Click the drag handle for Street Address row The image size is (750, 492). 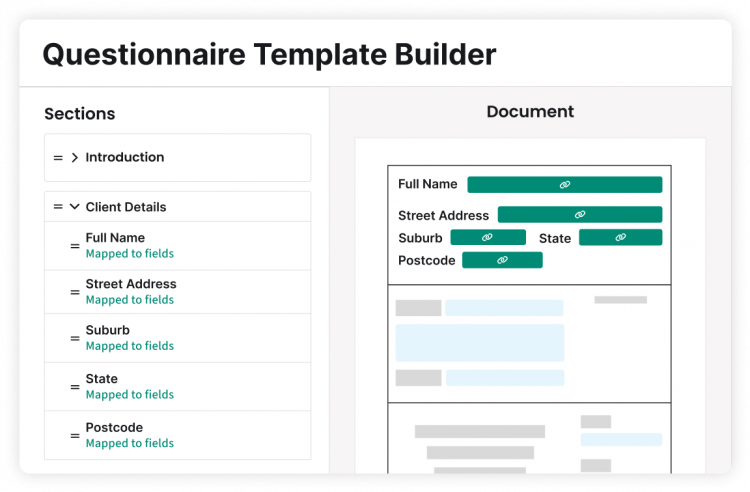75,292
